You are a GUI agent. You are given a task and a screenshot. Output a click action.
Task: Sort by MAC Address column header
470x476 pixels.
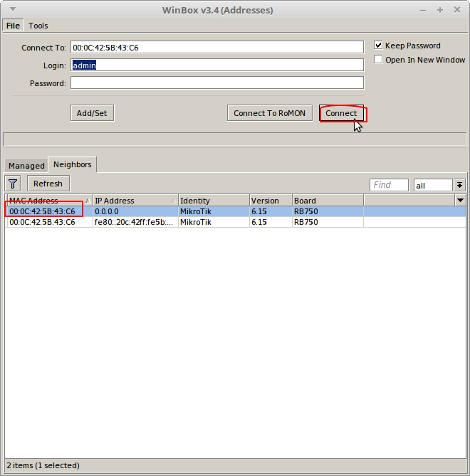[50, 201]
